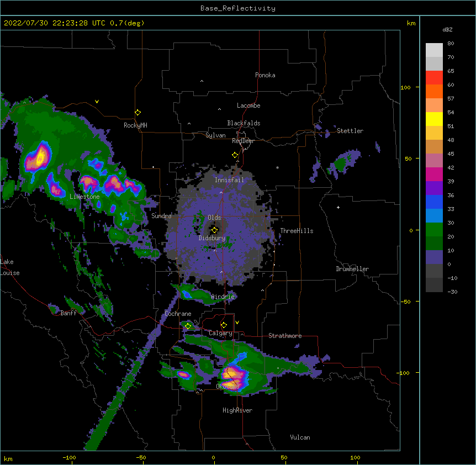Click the Sylvan town label

pos(215,135)
